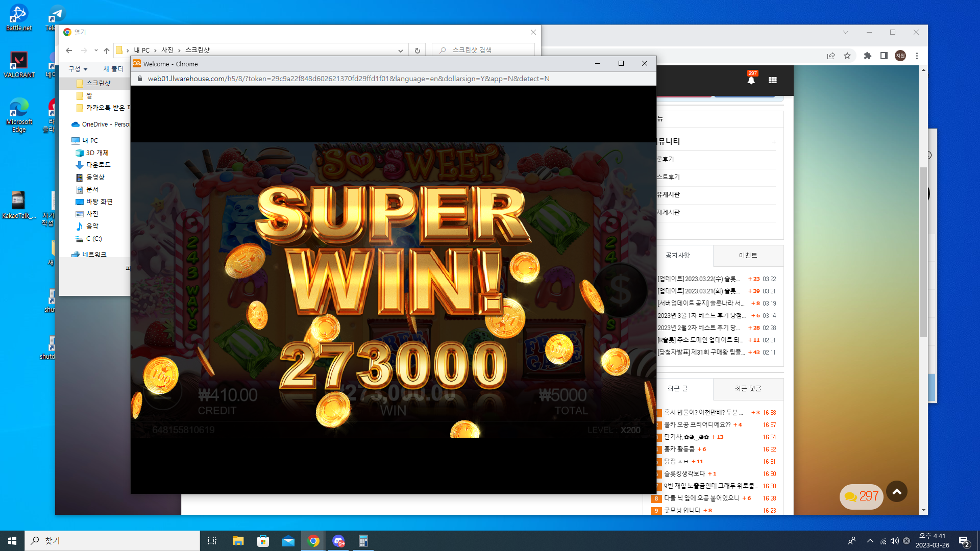Switch to 최근 댓글 tab
980x551 pixels.
[x=748, y=389]
